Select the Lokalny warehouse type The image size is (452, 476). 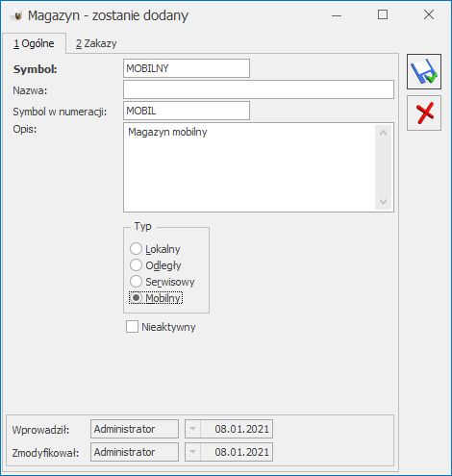(x=136, y=249)
